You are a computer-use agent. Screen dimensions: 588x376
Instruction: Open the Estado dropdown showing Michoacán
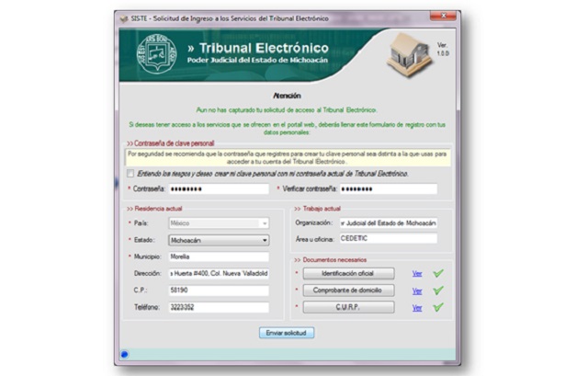point(219,240)
